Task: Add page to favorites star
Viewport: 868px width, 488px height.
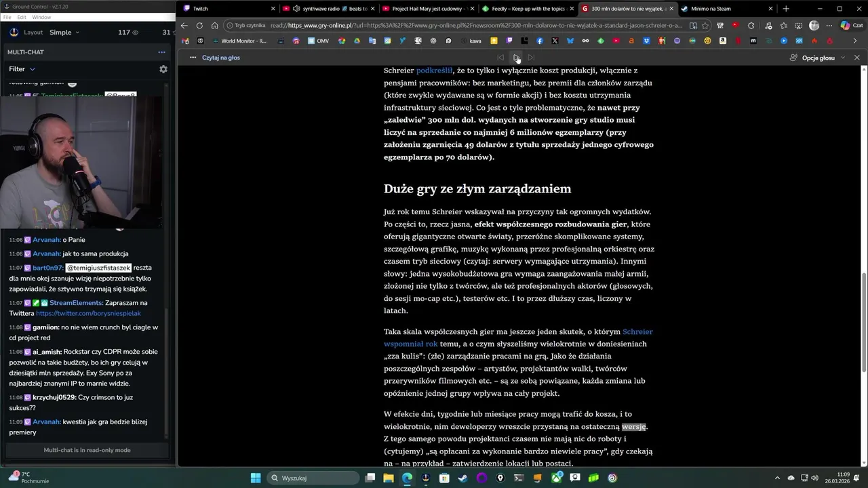Action: coord(705,26)
